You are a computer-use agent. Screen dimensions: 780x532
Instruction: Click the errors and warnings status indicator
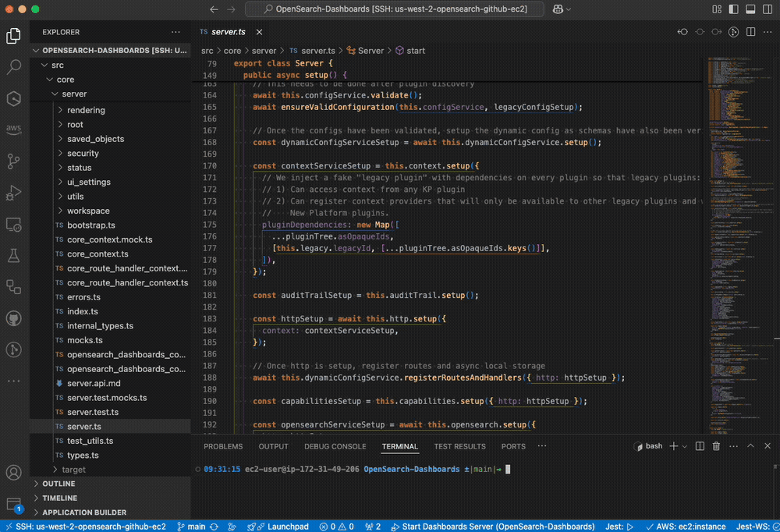coord(337,527)
